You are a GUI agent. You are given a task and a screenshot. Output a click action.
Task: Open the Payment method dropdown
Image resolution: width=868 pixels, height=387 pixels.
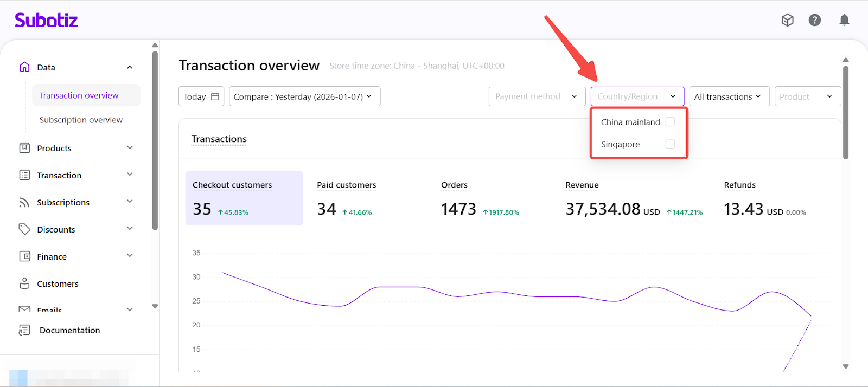coord(537,96)
